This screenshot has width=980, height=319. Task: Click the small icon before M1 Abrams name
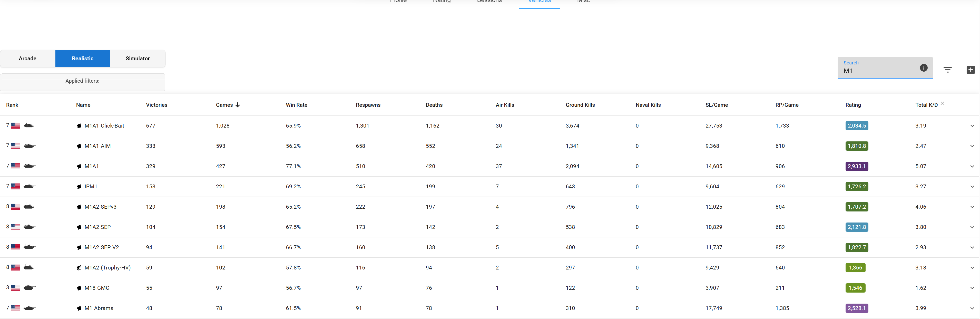point(79,308)
